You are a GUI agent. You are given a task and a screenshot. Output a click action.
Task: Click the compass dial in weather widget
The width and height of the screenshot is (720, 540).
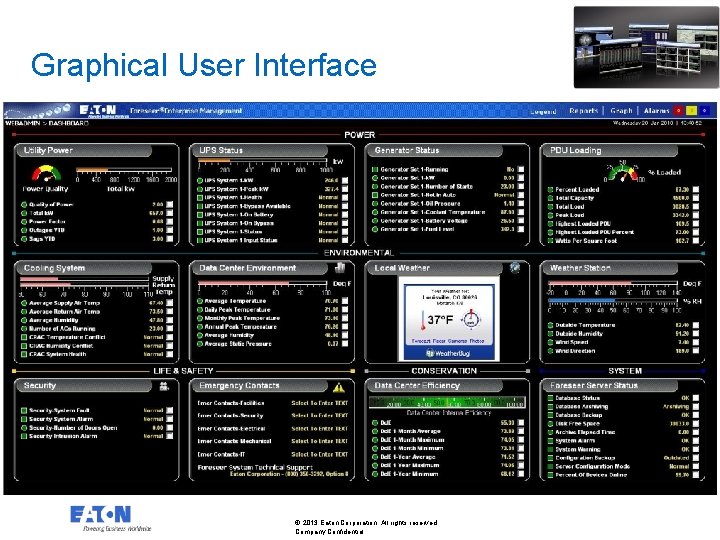pyautogui.click(x=471, y=319)
